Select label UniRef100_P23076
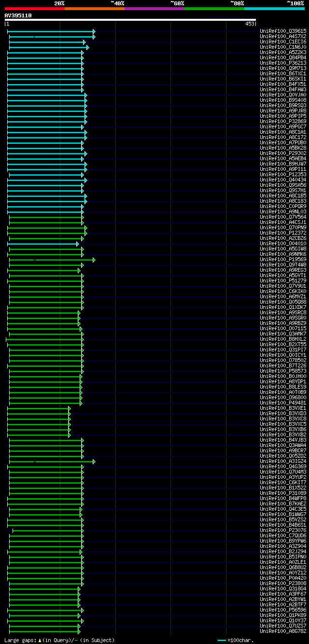Viewport: 309px width, 644px height. click(283, 530)
